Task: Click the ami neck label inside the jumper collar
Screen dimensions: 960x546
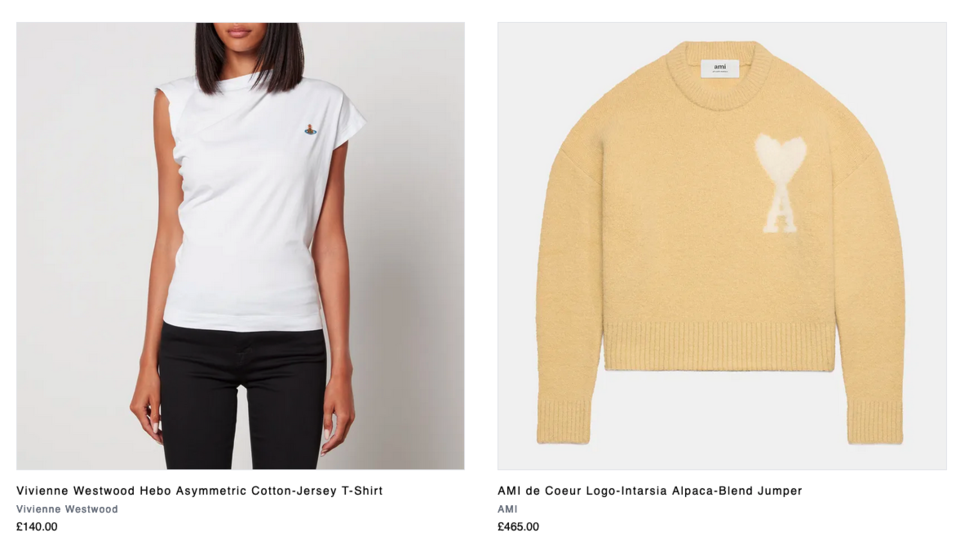Action: 720,68
